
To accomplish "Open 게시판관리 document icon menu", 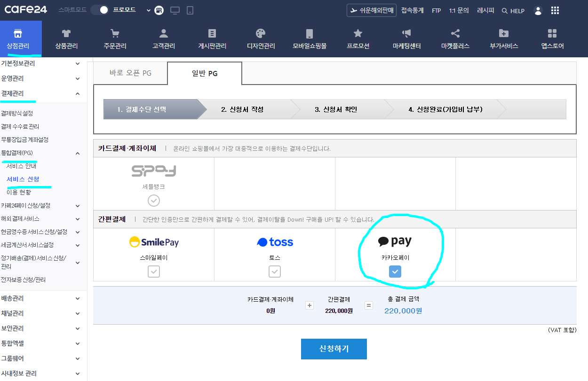I will pyautogui.click(x=212, y=39).
